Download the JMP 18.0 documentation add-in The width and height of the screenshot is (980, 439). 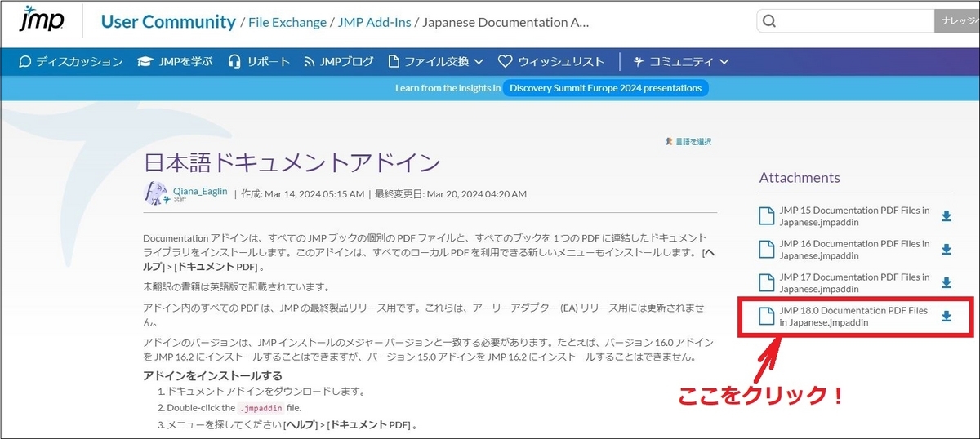tap(947, 317)
